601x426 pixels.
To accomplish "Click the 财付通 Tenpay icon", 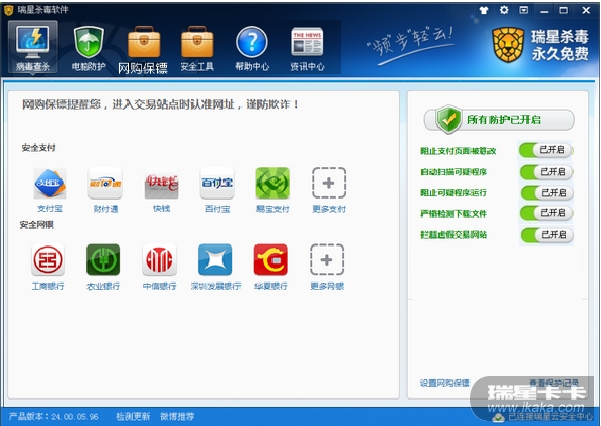I will click(105, 183).
